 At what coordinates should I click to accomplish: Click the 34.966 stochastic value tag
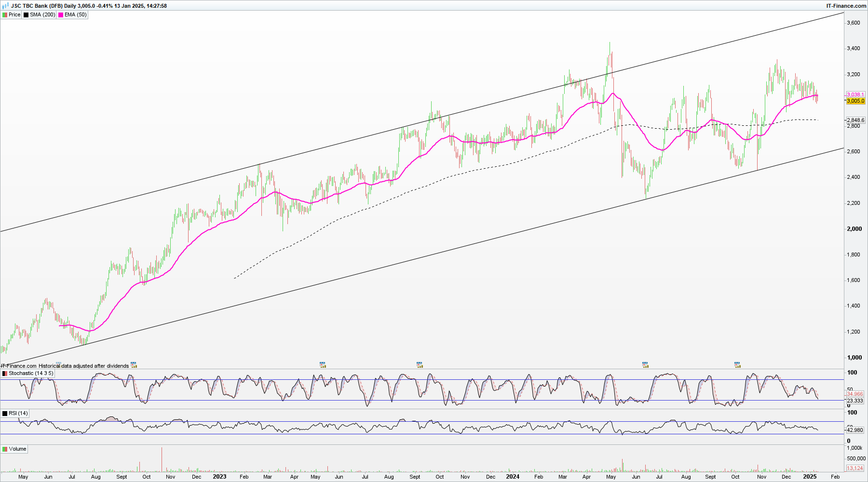coord(855,394)
